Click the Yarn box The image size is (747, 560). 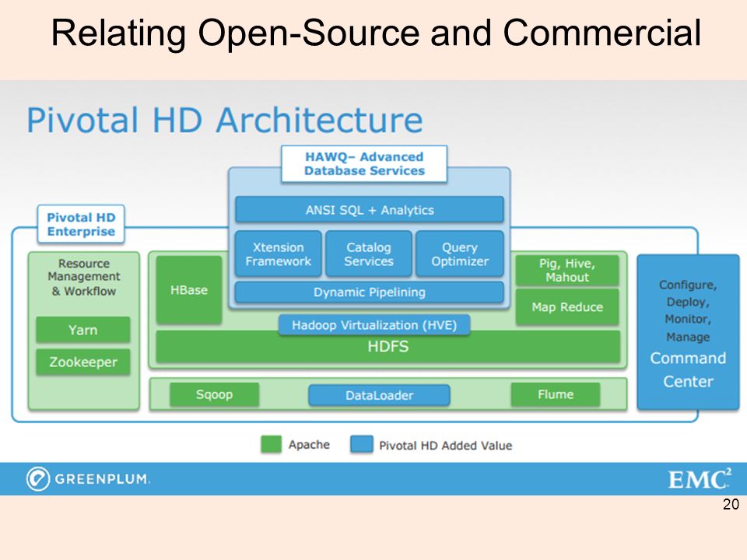pos(83,330)
